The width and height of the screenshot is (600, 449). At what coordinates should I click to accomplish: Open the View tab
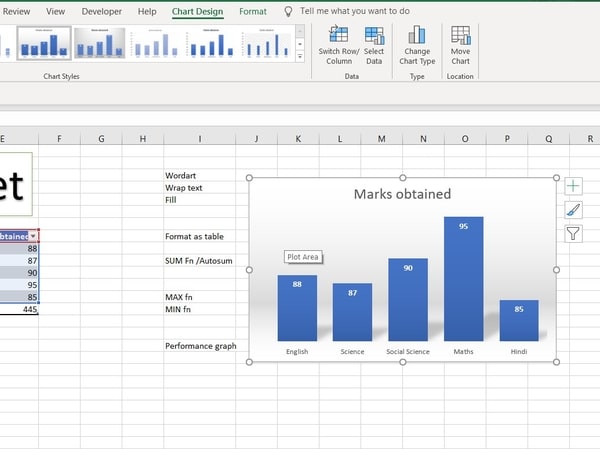pyautogui.click(x=55, y=11)
